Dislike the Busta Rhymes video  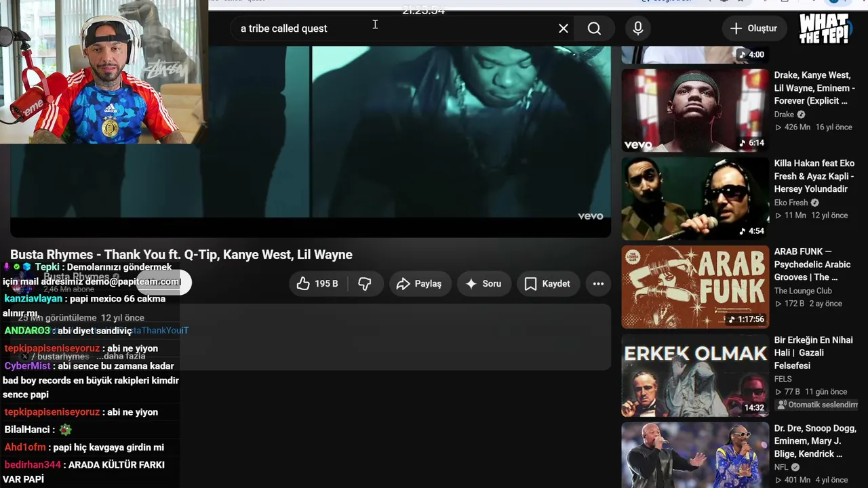(x=365, y=283)
